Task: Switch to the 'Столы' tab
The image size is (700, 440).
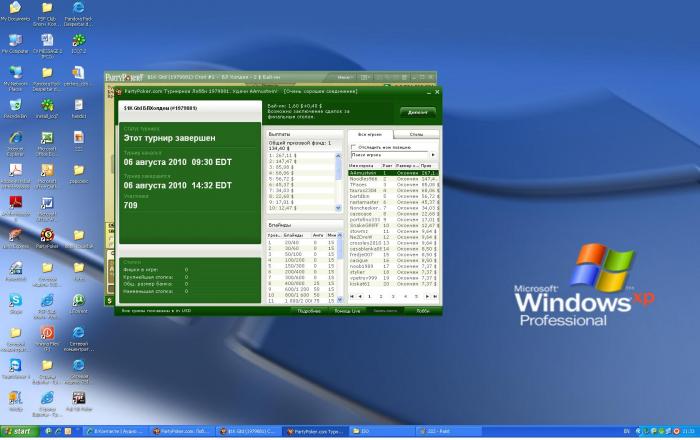Action: pos(417,134)
